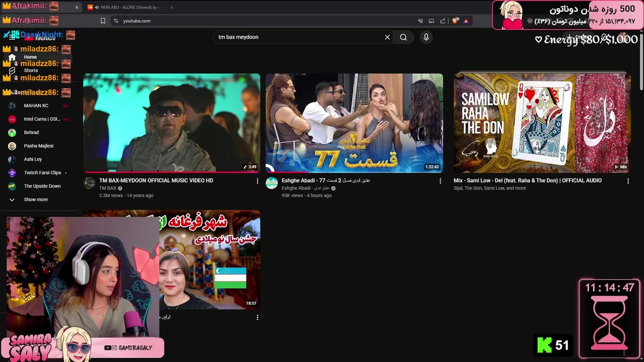Open the Brave Shields lion icon
The image size is (644, 362).
[x=456, y=21]
